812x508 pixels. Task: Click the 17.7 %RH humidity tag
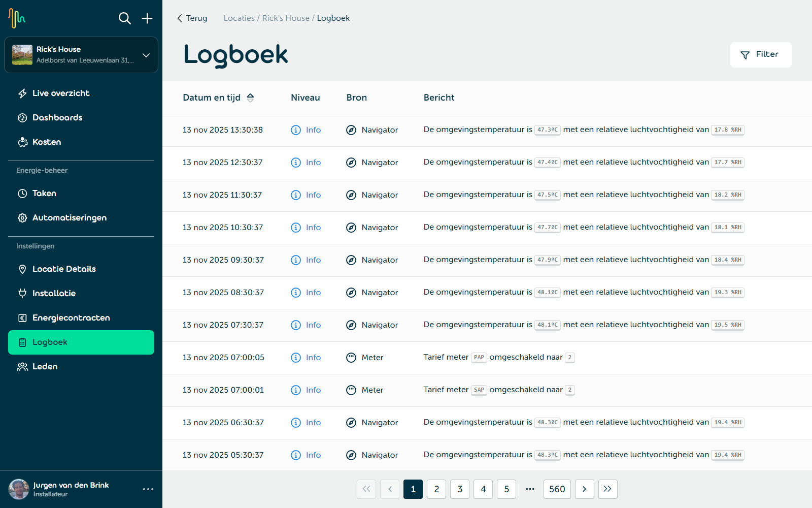pyautogui.click(x=728, y=163)
